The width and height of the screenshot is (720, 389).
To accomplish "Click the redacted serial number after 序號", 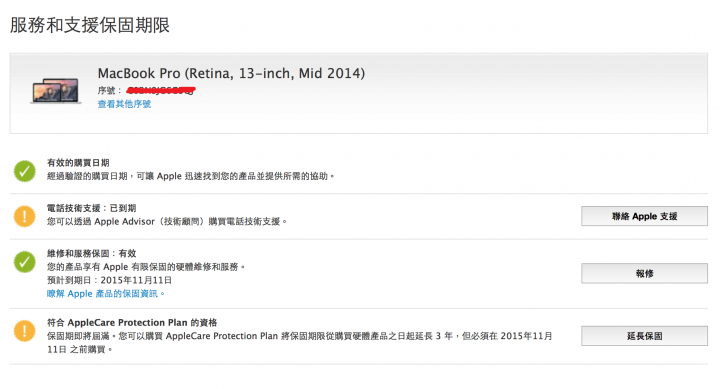I will 161,90.
